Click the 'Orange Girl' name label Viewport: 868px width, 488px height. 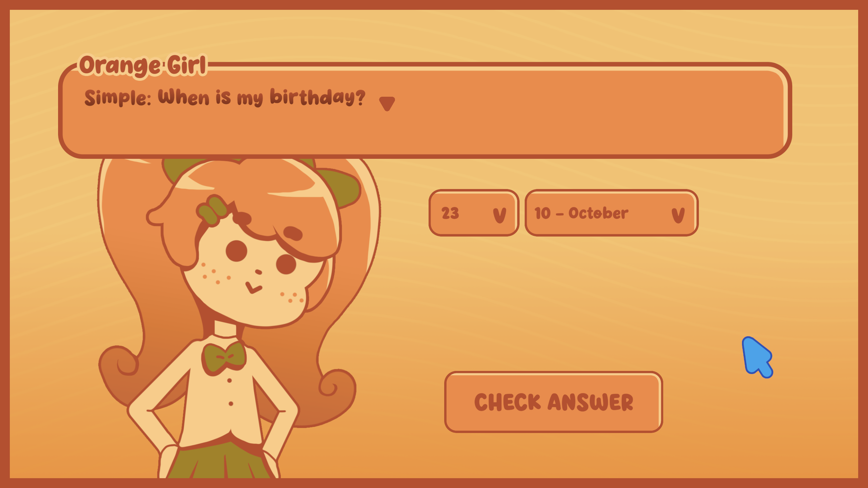coord(143,65)
